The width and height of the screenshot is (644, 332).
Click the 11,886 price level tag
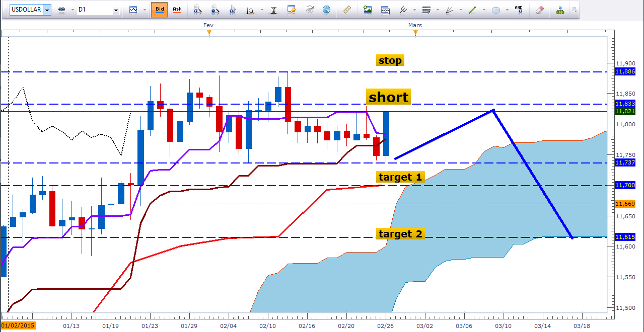click(x=625, y=72)
